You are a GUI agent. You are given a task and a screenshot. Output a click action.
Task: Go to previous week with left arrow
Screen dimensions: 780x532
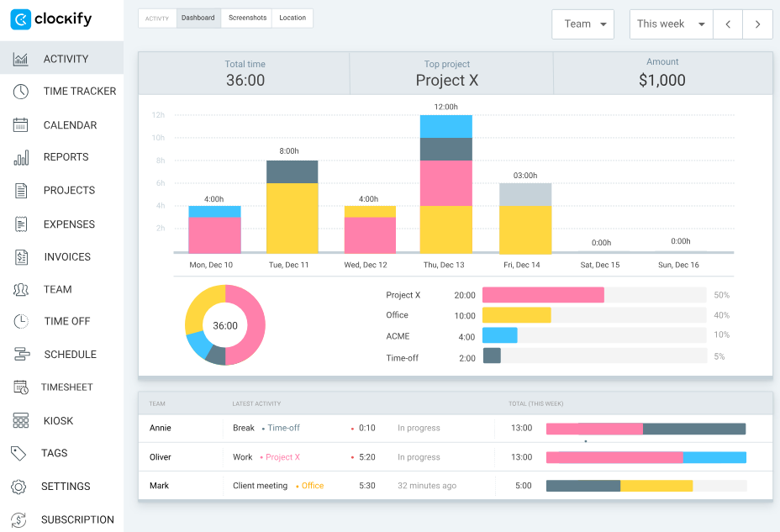coord(727,24)
